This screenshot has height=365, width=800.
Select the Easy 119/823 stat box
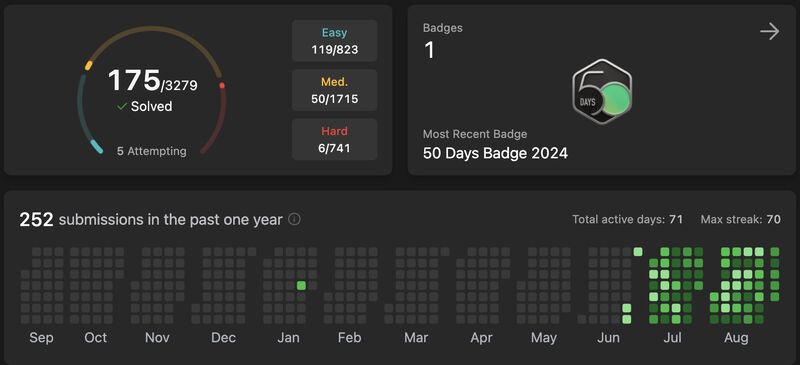tap(335, 41)
